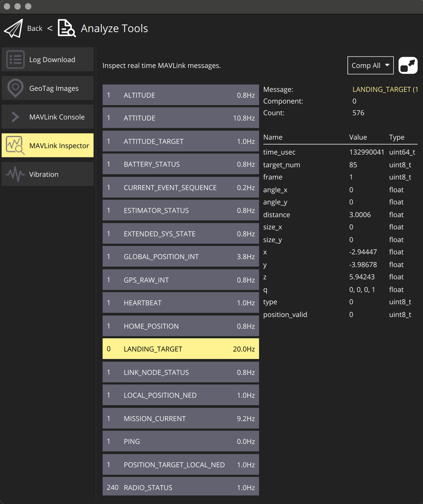Image resolution: width=423 pixels, height=504 pixels.
Task: Select the GLOBAL_POSITION_INT message row
Action: tap(181, 257)
